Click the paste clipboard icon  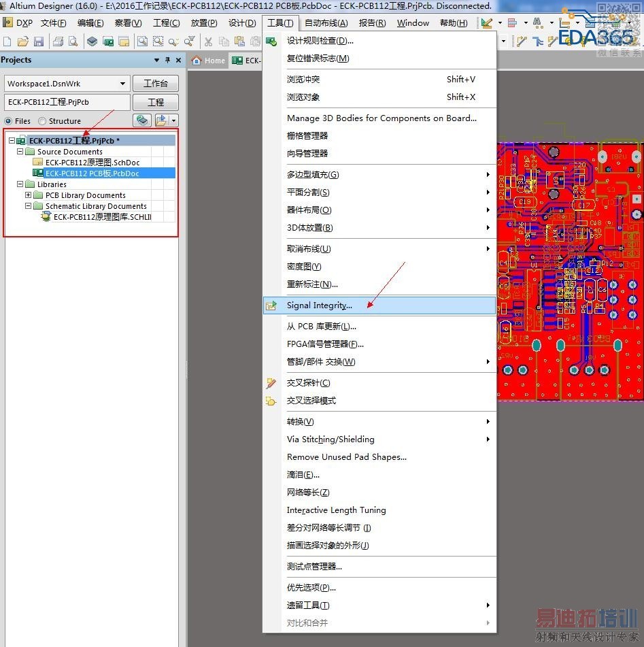coord(239,42)
